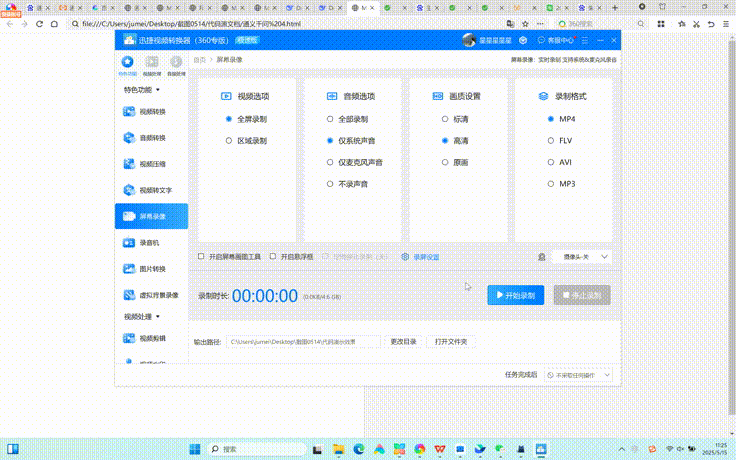Select 仅系统声音 audio option

pos(351,141)
